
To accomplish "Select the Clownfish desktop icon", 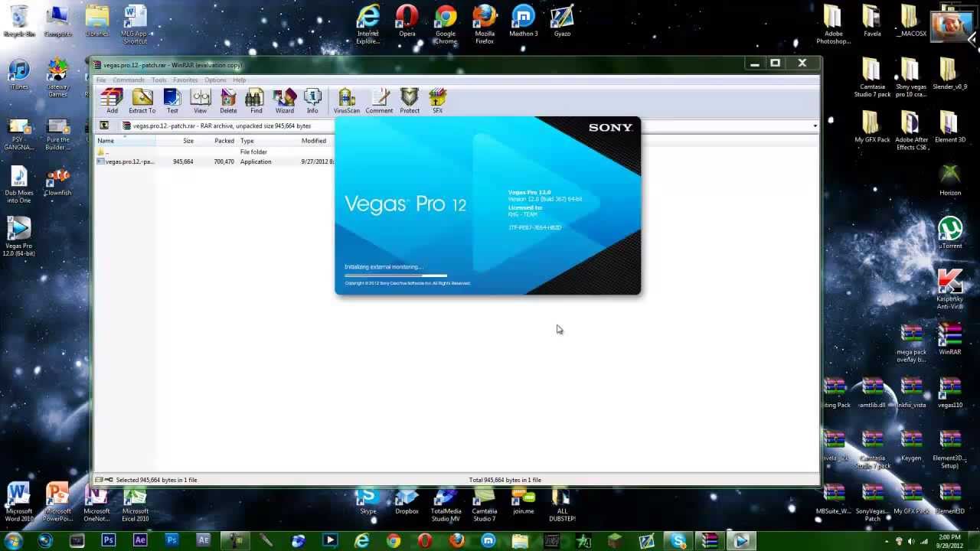I will [x=57, y=183].
